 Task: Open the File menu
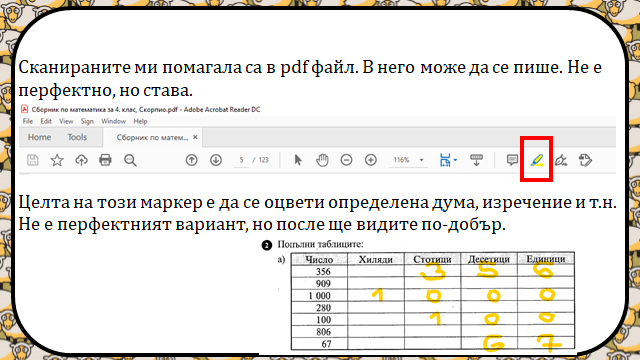pyautogui.click(x=28, y=121)
